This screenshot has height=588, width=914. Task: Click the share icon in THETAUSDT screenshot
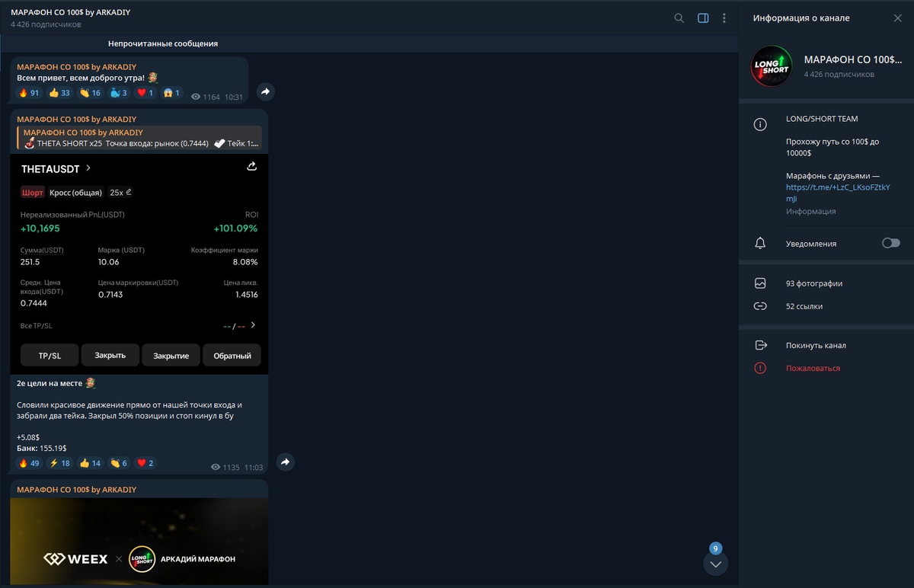point(252,167)
